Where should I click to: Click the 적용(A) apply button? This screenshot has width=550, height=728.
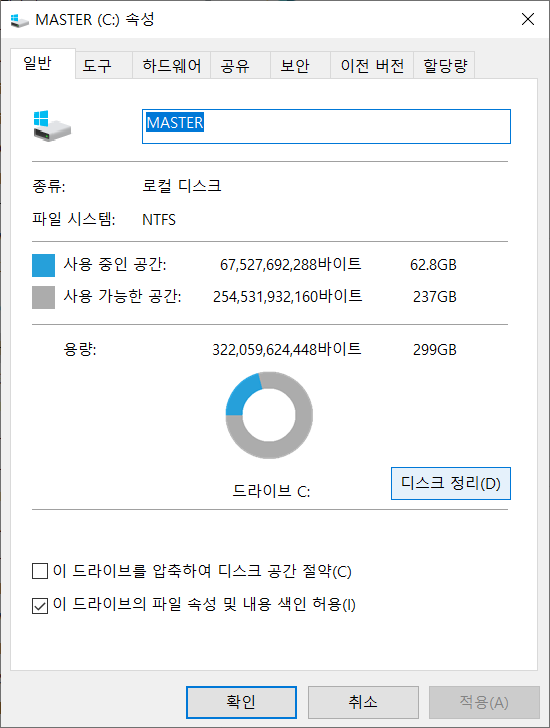(x=484, y=702)
